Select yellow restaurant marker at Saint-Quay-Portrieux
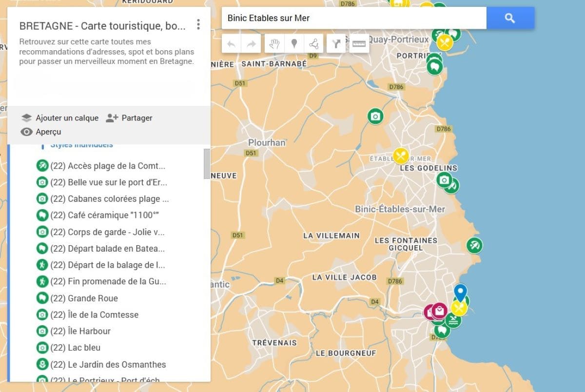This screenshot has height=392, width=585. click(445, 42)
